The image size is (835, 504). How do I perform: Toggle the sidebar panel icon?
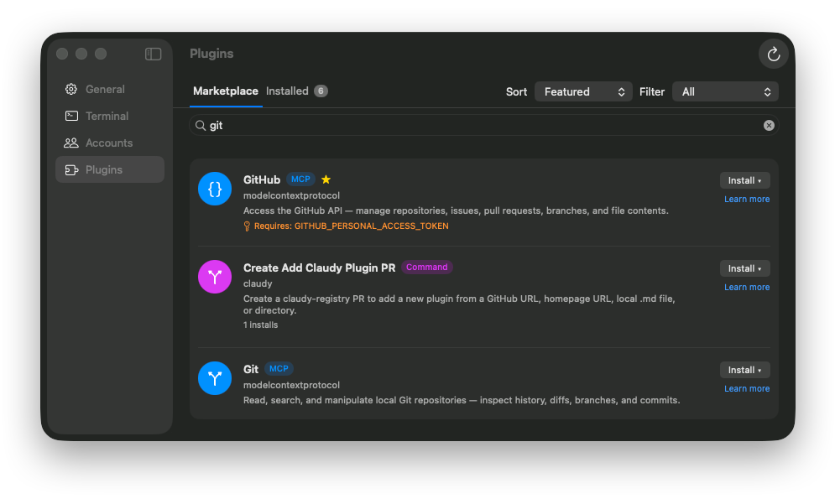click(153, 54)
